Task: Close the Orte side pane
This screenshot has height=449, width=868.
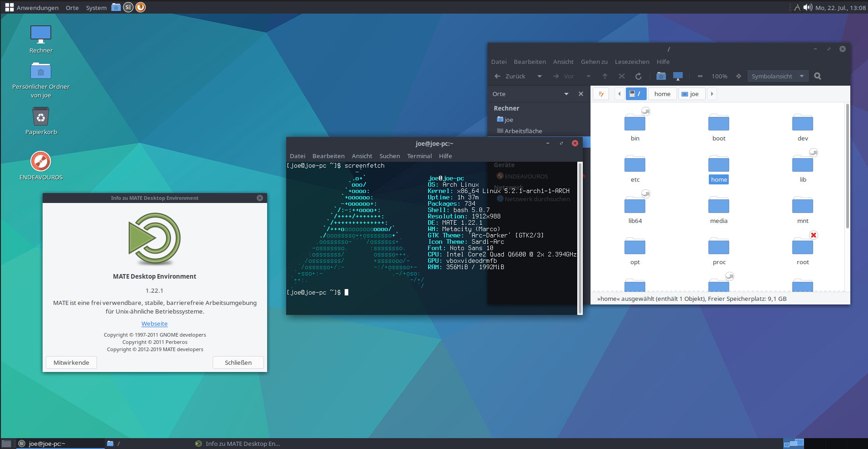Action: pos(581,94)
